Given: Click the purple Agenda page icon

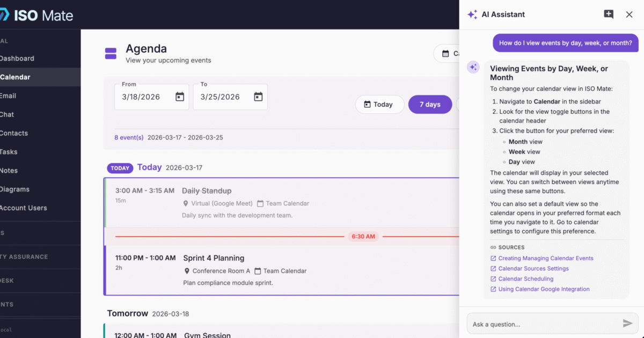Looking at the screenshot, I should click(x=110, y=53).
